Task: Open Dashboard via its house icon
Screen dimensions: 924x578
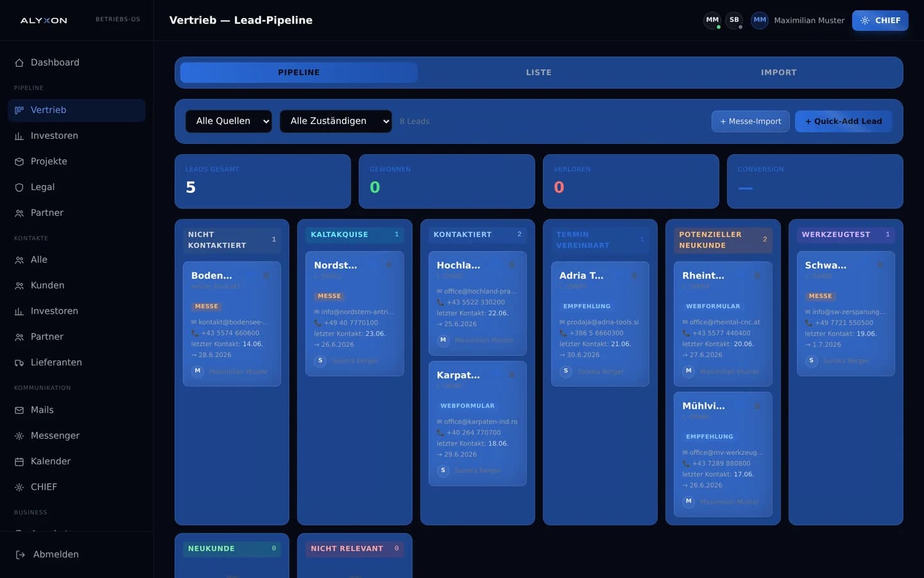Action: tap(19, 63)
